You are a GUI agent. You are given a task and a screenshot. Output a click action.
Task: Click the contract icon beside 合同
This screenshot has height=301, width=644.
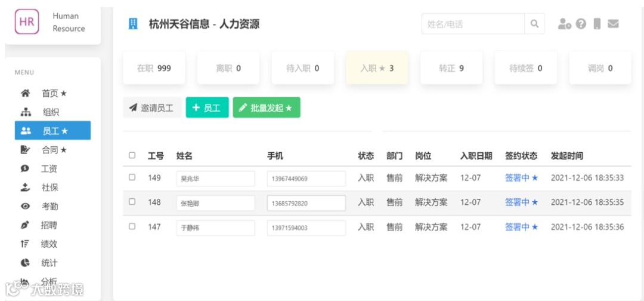tap(26, 150)
